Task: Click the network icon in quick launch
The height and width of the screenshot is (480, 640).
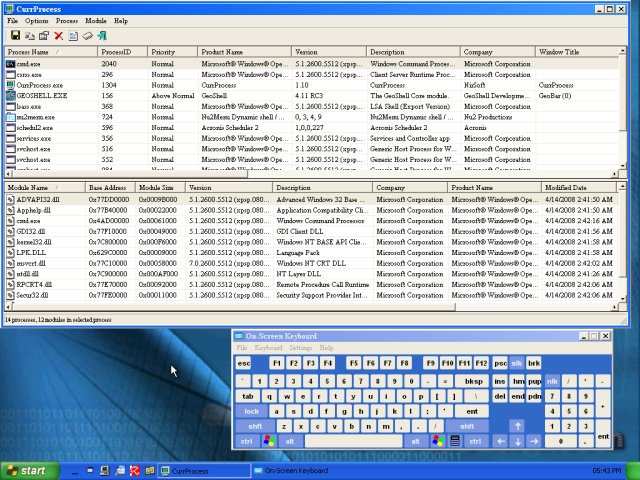Action: (x=120, y=471)
